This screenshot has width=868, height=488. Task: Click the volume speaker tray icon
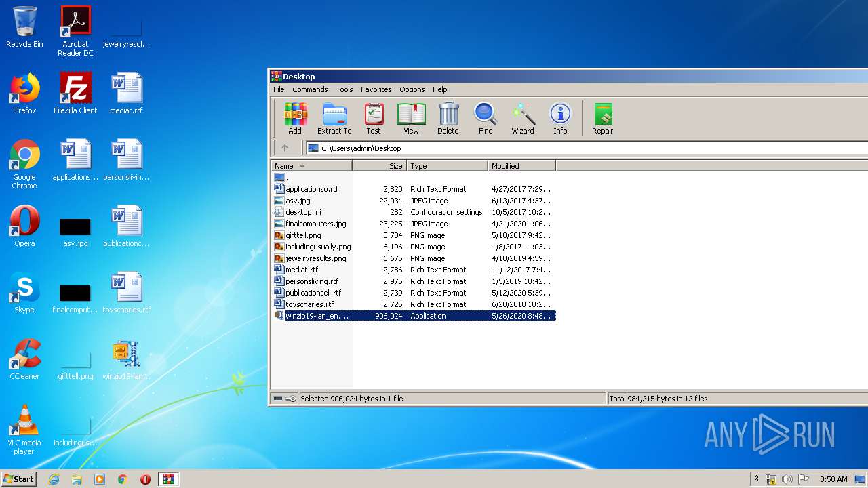(x=787, y=479)
